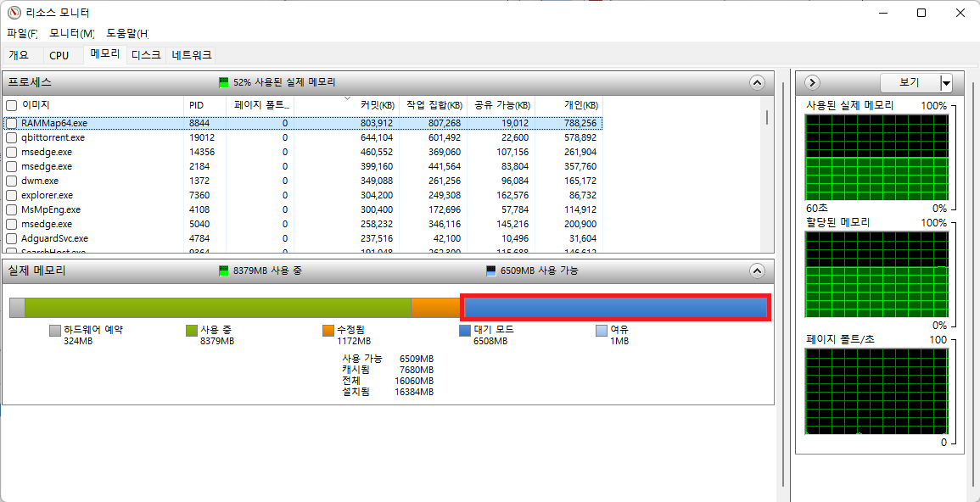Click the Resource Monitor app icon in title bar
Viewport: 980px width, 502px height.
pyautogui.click(x=14, y=13)
